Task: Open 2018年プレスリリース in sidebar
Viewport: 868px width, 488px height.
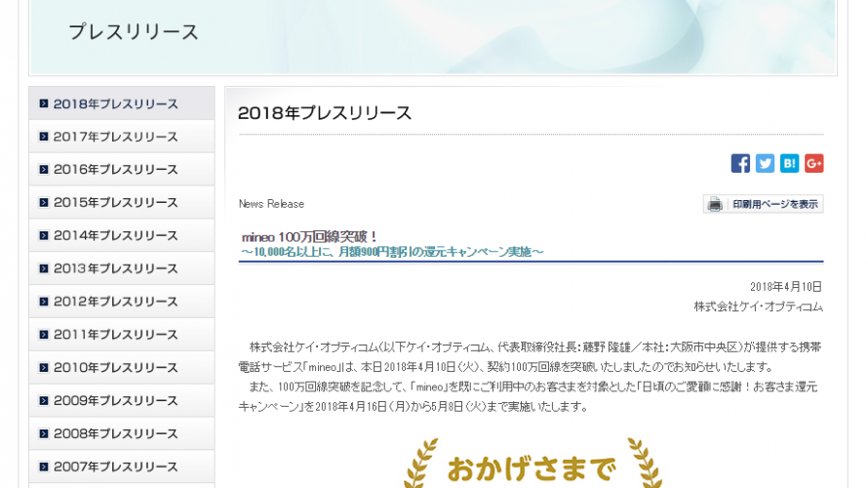Action: (x=122, y=103)
